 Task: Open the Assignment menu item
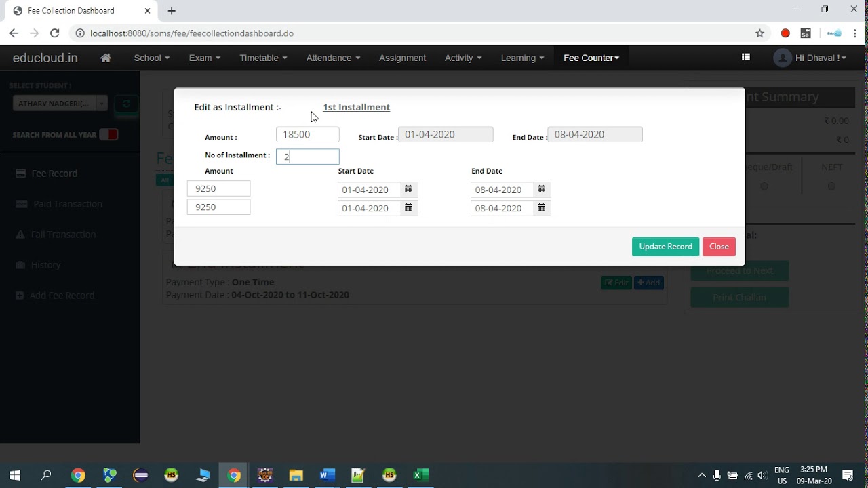pyautogui.click(x=402, y=58)
